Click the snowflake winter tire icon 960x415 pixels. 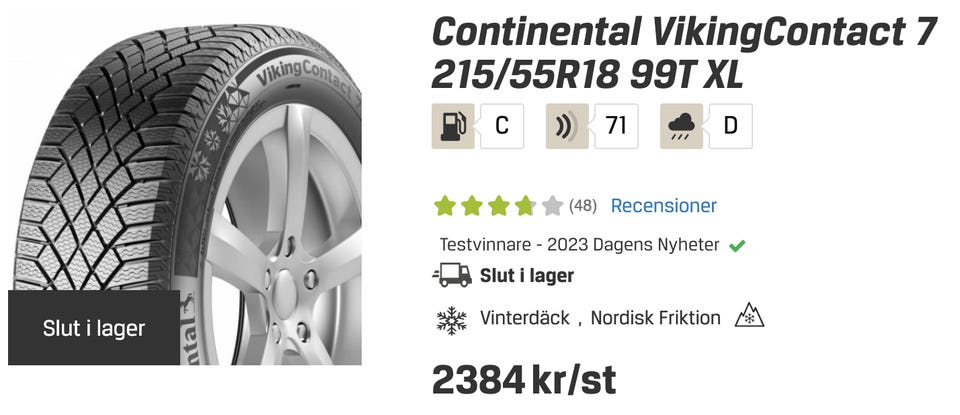pyautogui.click(x=452, y=320)
